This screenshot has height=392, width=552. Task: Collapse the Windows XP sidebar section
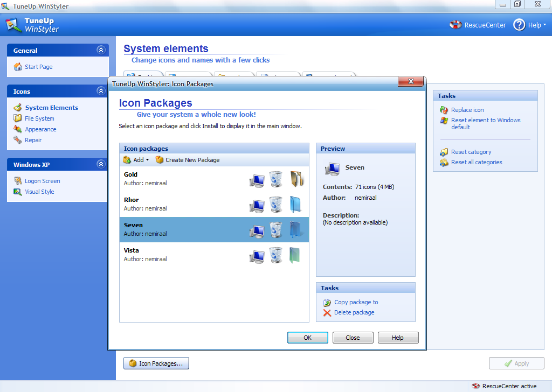point(101,164)
